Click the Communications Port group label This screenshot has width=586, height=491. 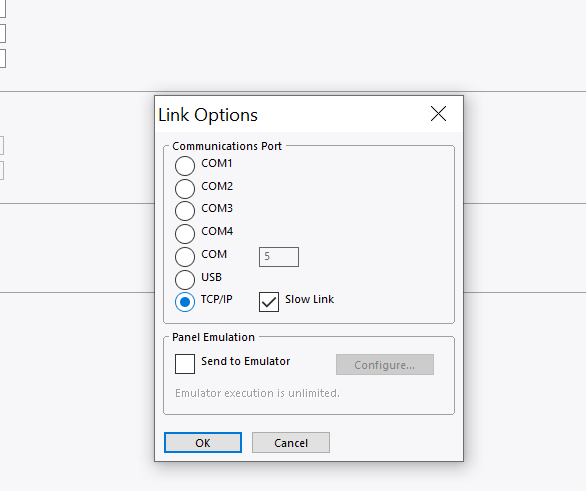(227, 146)
